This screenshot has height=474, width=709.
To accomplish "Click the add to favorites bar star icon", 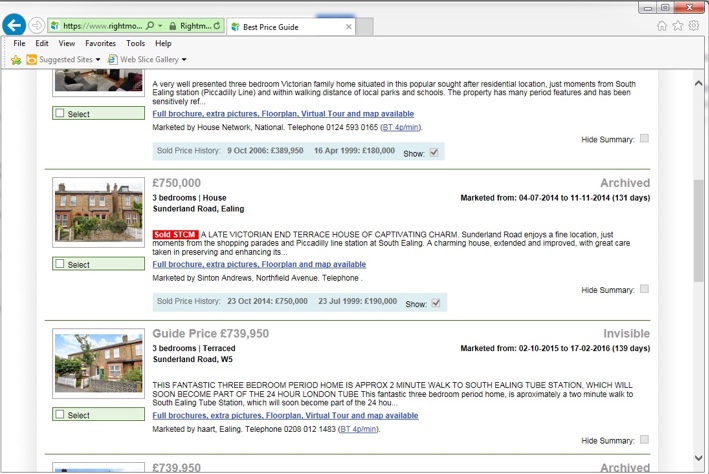I will point(15,60).
